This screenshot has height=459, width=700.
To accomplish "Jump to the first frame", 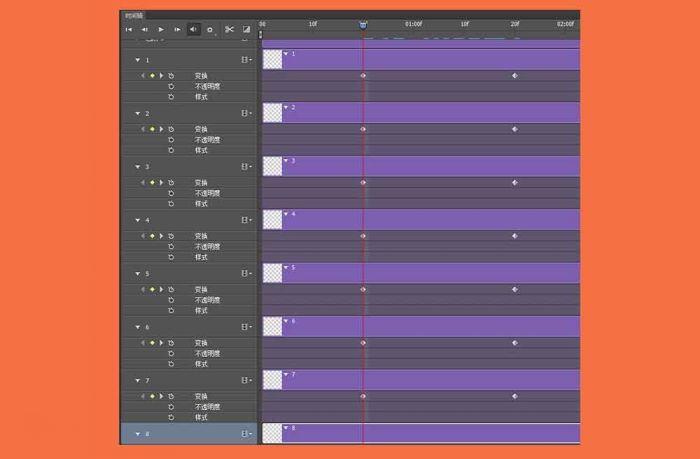I will 128,30.
